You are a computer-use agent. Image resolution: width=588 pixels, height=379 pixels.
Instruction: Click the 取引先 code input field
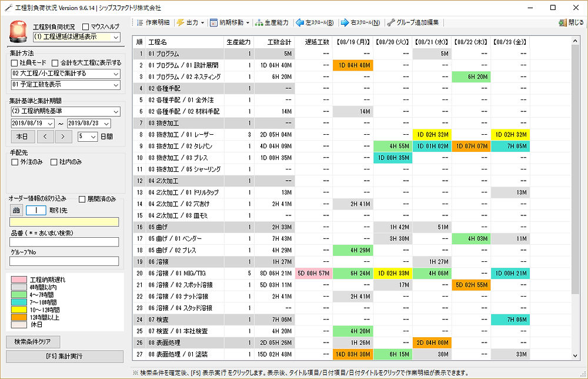[x=36, y=211]
